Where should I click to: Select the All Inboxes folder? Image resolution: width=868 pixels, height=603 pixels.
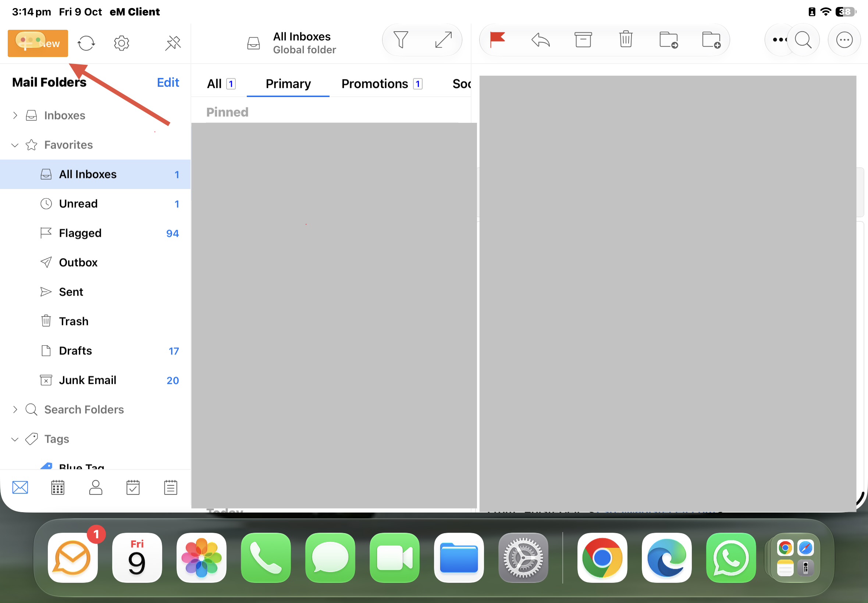pos(95,174)
